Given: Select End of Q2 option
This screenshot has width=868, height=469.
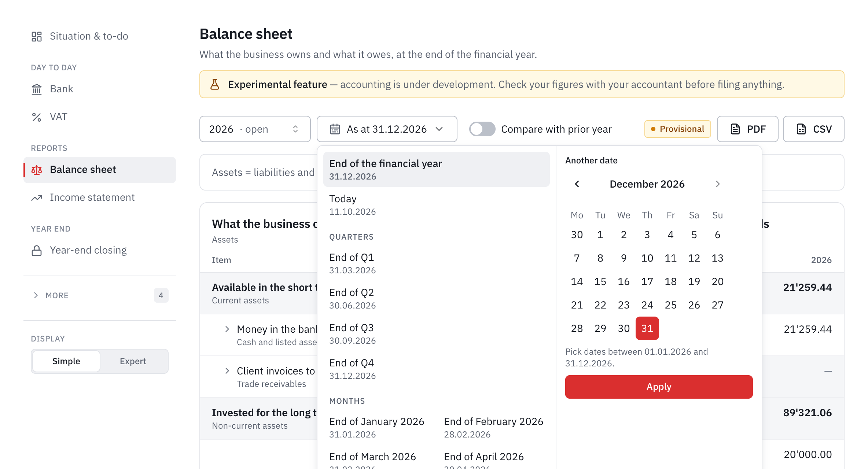Looking at the screenshot, I should click(437, 298).
